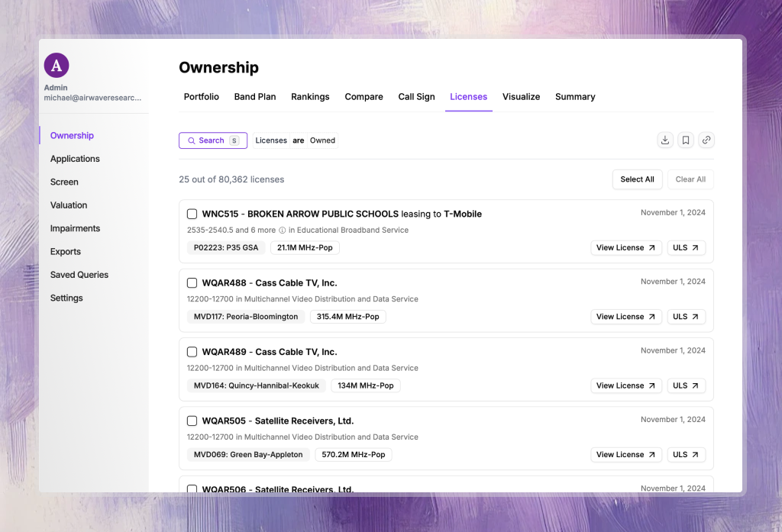
Task: Check the WQAR505 Satellite Receivers checkbox
Action: (x=192, y=421)
